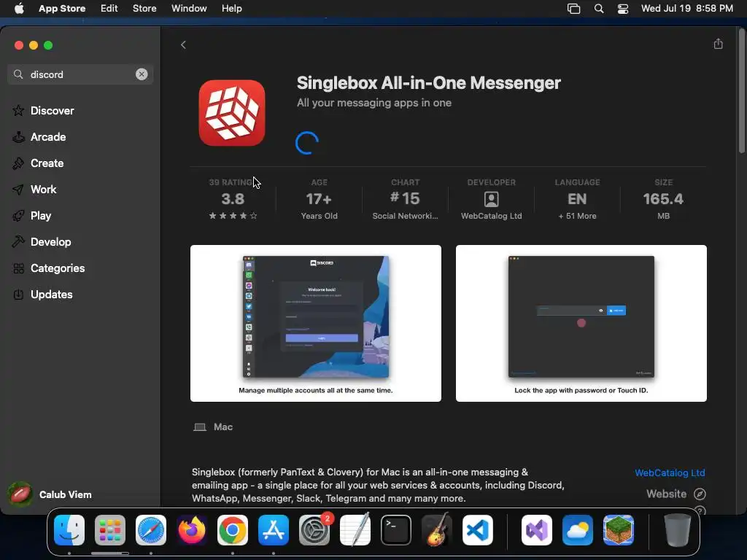View the EN + 51 More languages

577,199
